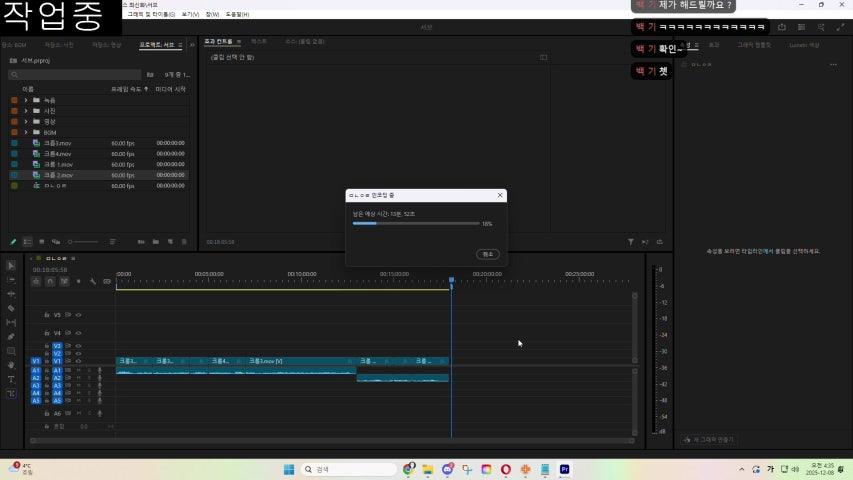The width and height of the screenshot is (853, 480).
Task: Expand the BGM bin folder
Action: pyautogui.click(x=26, y=132)
